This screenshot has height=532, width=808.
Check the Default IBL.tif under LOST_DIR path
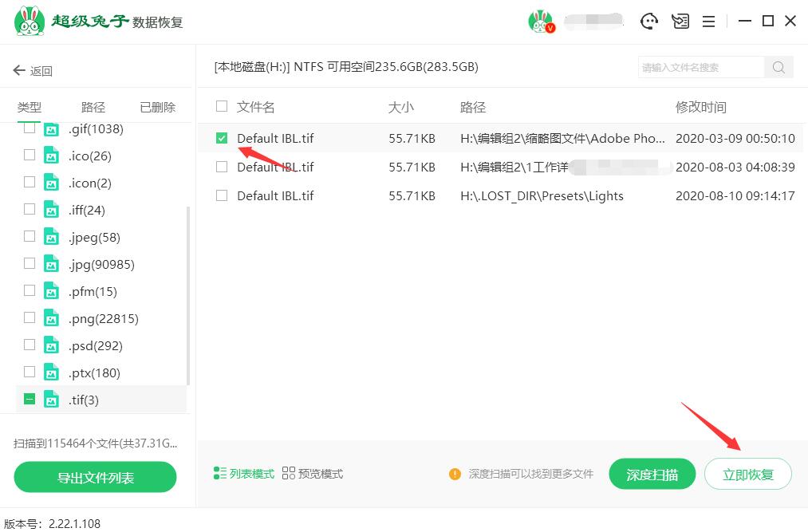(x=221, y=195)
